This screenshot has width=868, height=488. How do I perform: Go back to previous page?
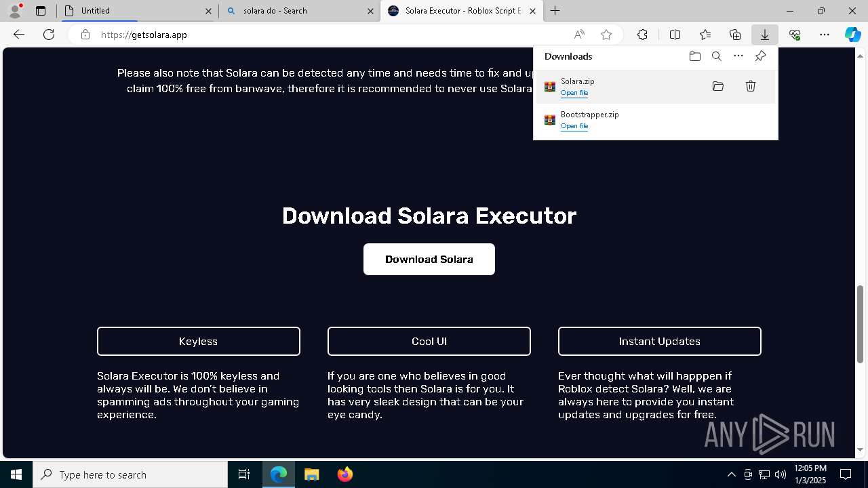pyautogui.click(x=19, y=35)
